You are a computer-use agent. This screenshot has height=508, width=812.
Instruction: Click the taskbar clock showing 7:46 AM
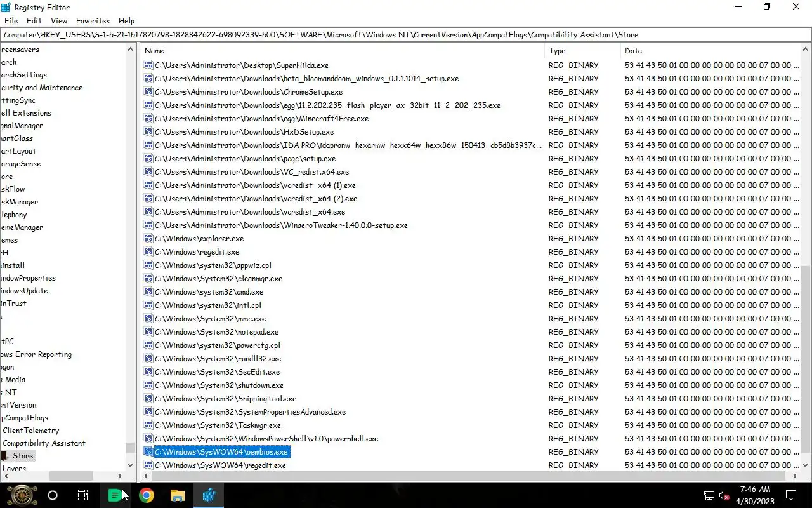[x=755, y=495]
